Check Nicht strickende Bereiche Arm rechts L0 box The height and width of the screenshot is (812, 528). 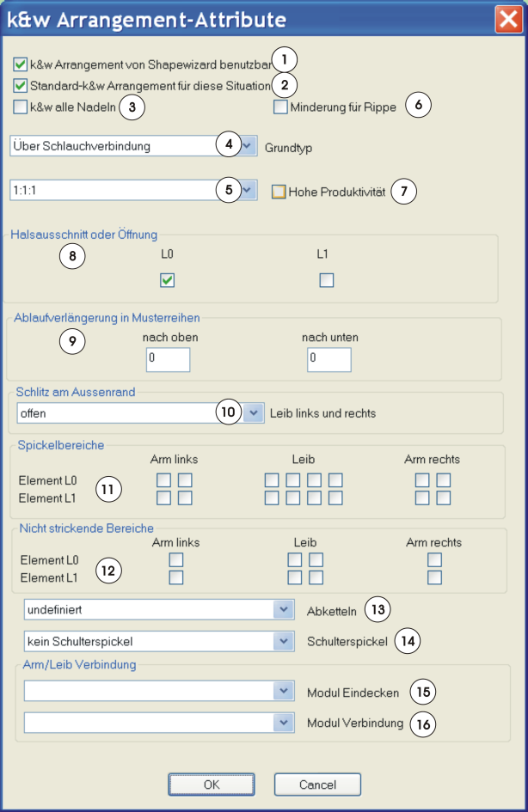coord(435,560)
